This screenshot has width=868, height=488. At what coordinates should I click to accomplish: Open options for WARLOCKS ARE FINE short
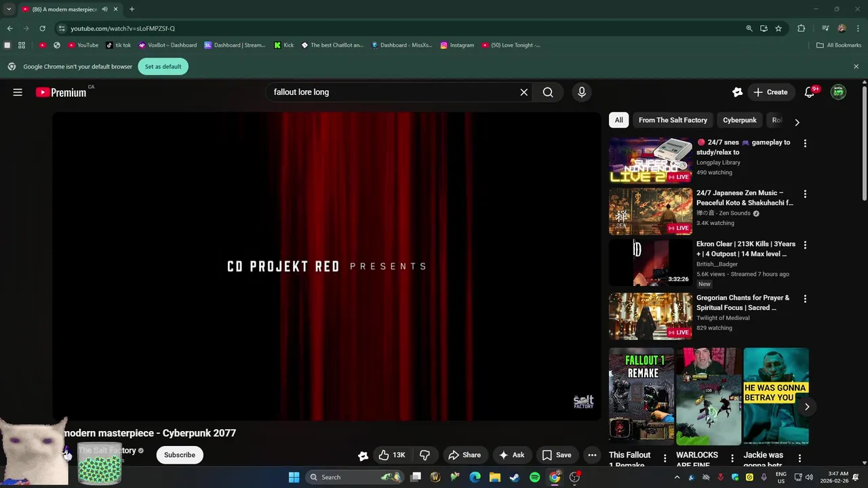pyautogui.click(x=732, y=459)
